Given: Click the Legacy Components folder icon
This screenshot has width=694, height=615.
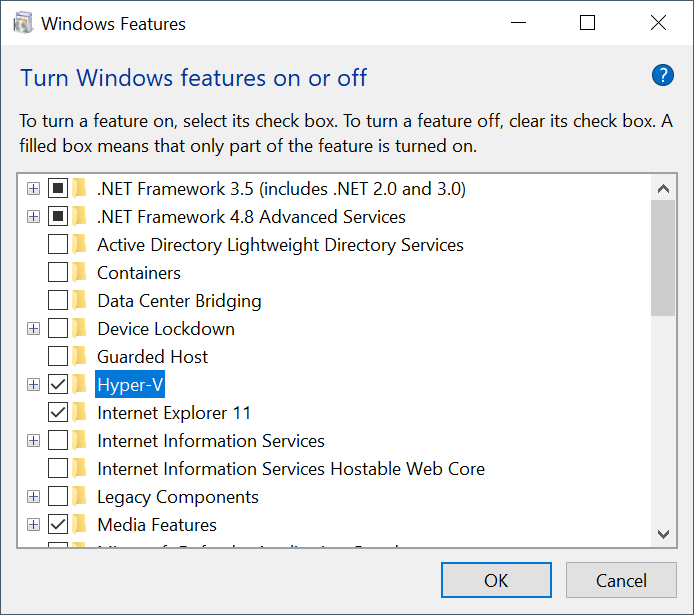Looking at the screenshot, I should [80, 497].
